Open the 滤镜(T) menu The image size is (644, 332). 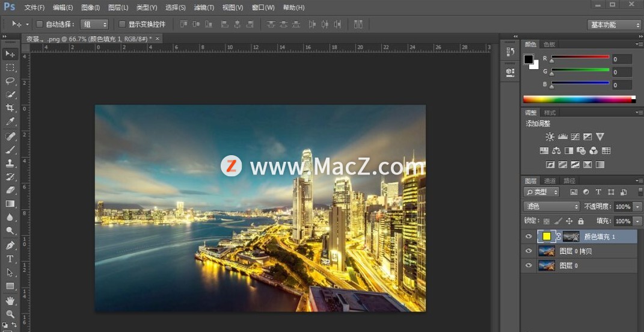coord(204,8)
